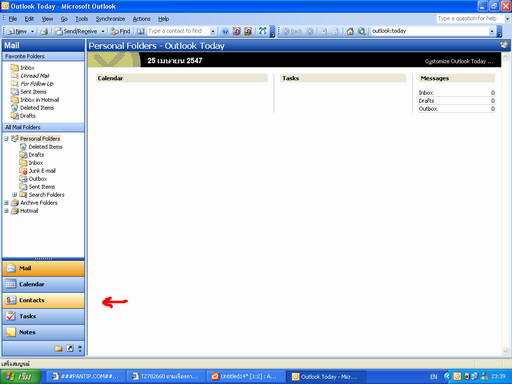Open Shortcuts icon at navigation pane bottom
Screen dimensions: 512x384
[70, 348]
